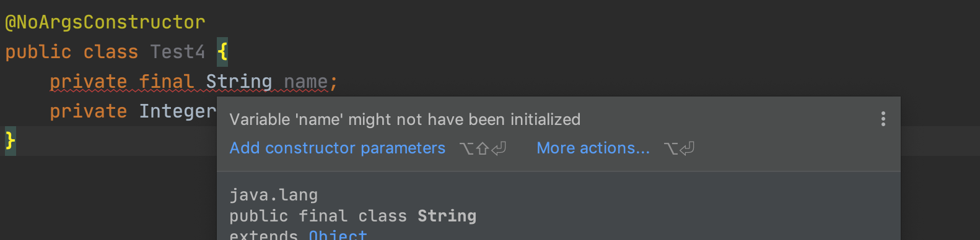Click the error message text in tooltip

pos(405,119)
